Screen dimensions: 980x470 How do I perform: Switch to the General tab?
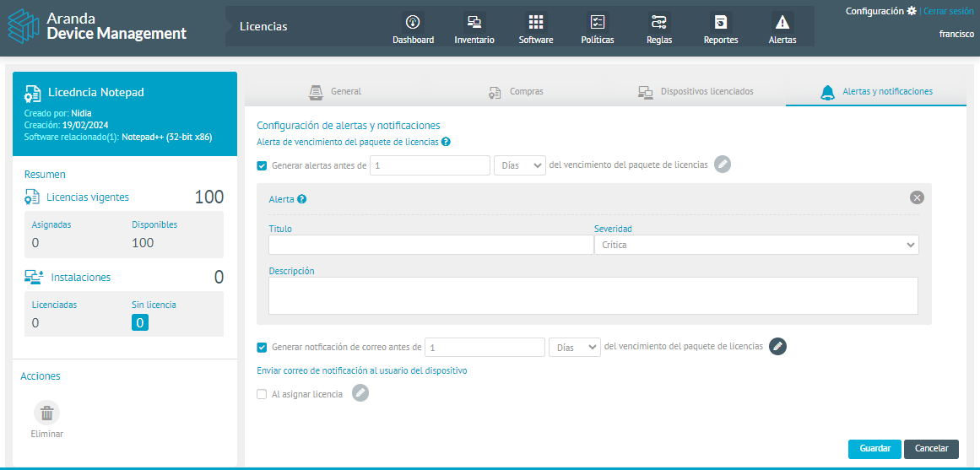pos(335,92)
